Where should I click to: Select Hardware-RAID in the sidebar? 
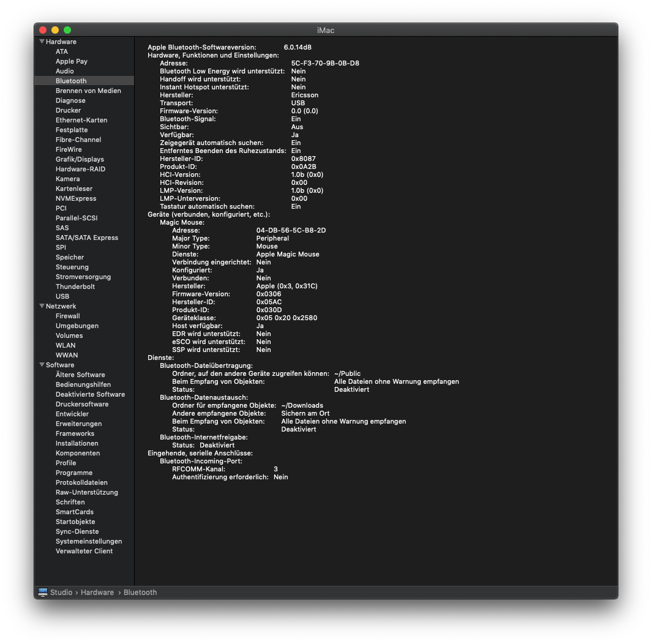pyautogui.click(x=80, y=169)
